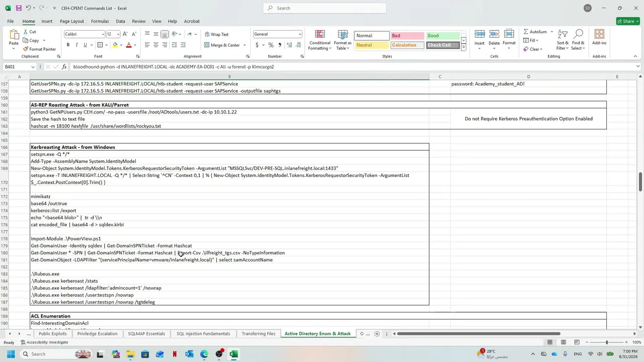Apply the Bad cell style
The image size is (644, 362).
pyautogui.click(x=408, y=36)
